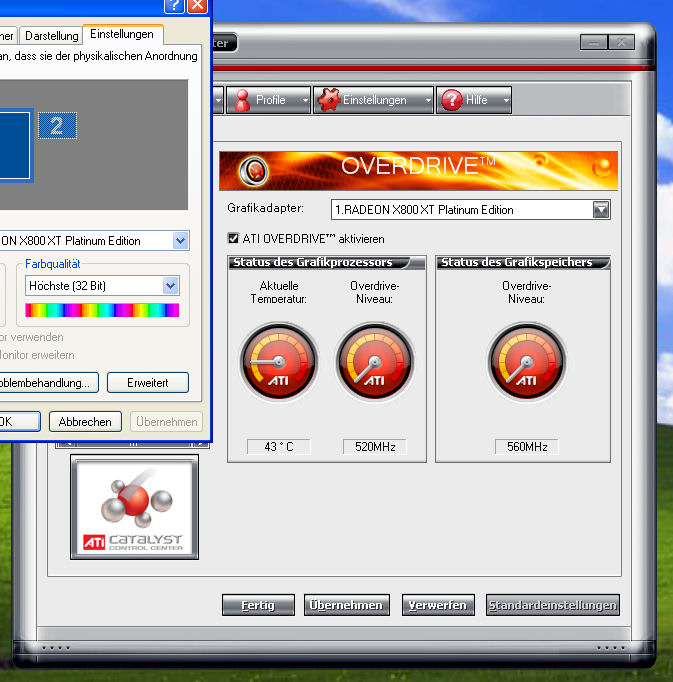Click the Aktuelle Temperatur label
673x682 pixels.
[279, 292]
